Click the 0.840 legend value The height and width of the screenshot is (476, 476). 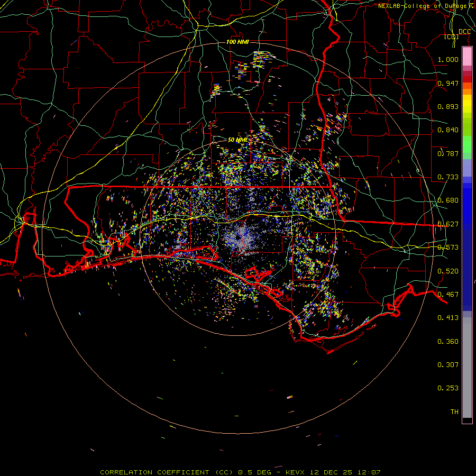448,130
